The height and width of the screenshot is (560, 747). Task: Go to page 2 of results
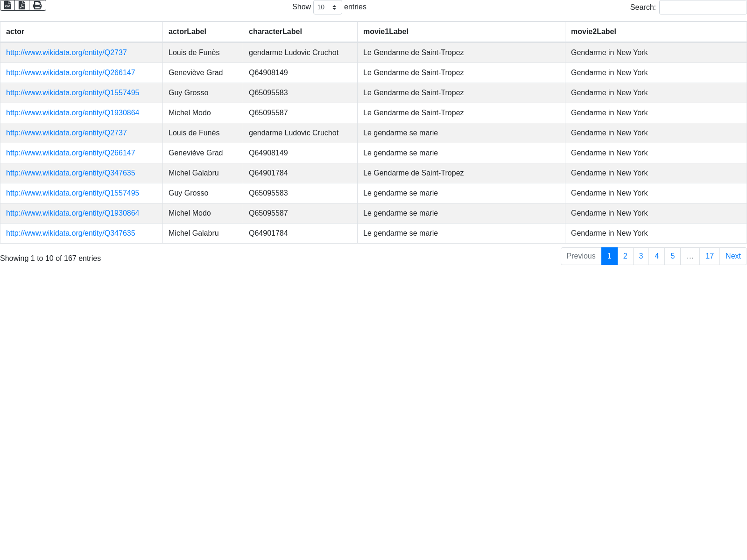pos(625,256)
